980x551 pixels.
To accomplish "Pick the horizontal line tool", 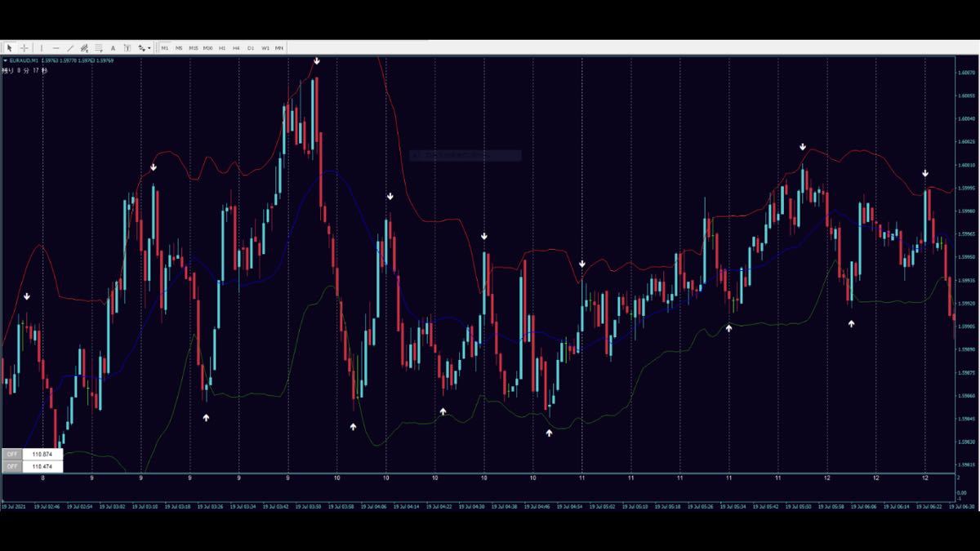I will pyautogui.click(x=56, y=48).
